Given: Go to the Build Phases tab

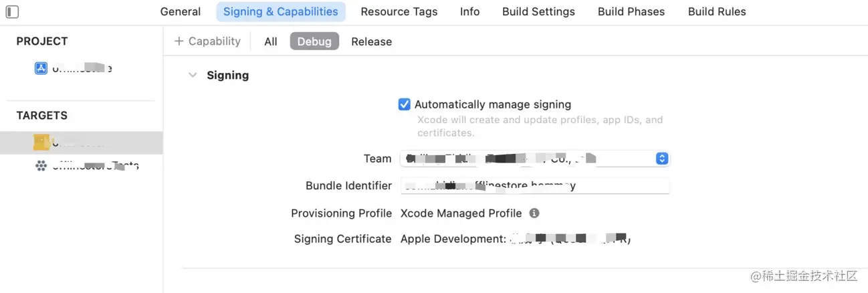Looking at the screenshot, I should (x=631, y=11).
